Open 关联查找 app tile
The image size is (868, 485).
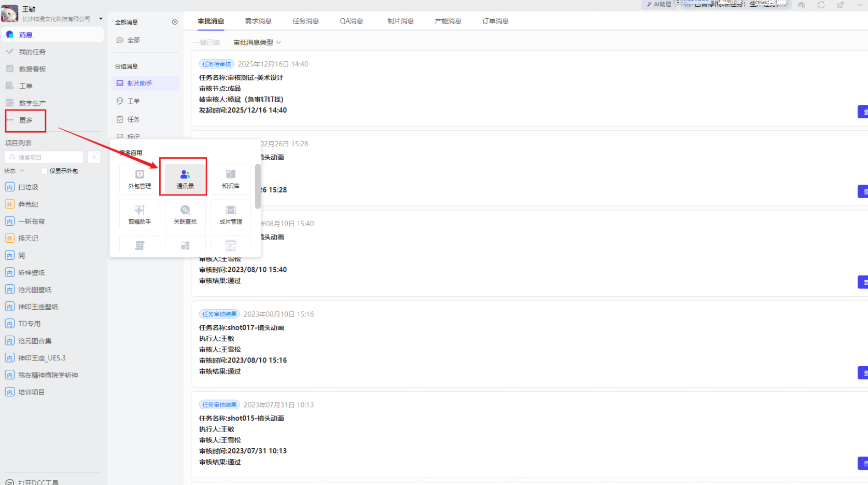185,214
